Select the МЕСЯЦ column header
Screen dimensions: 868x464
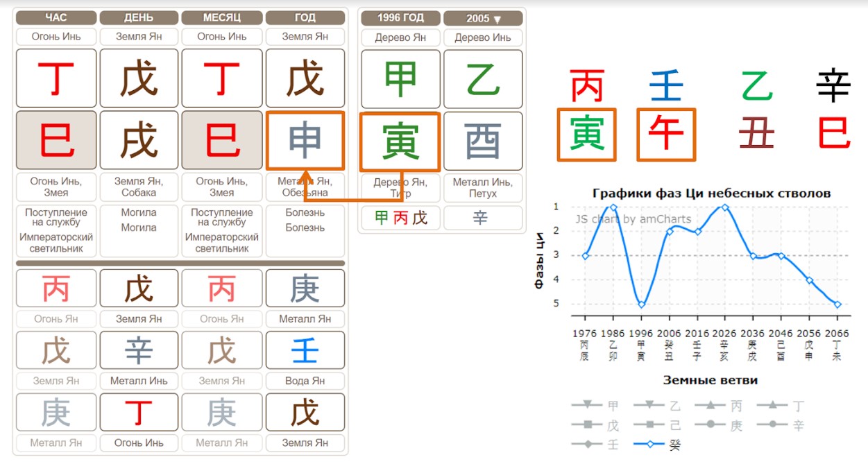[222, 18]
